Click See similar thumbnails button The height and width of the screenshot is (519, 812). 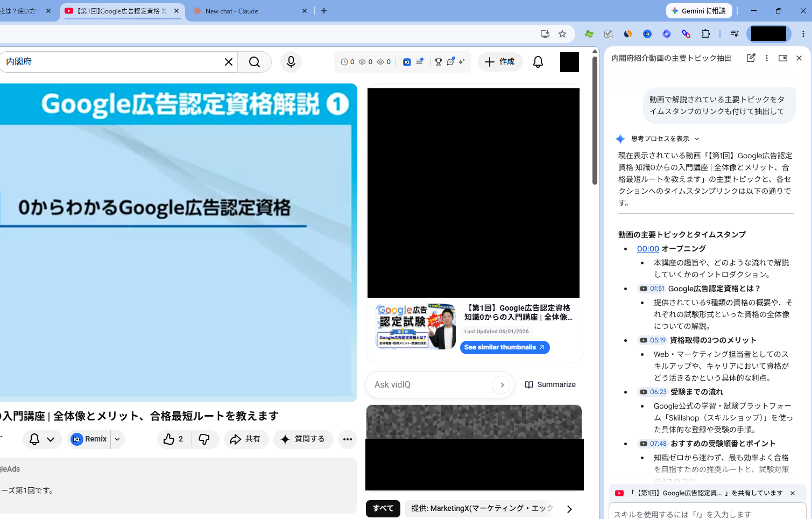click(x=505, y=347)
